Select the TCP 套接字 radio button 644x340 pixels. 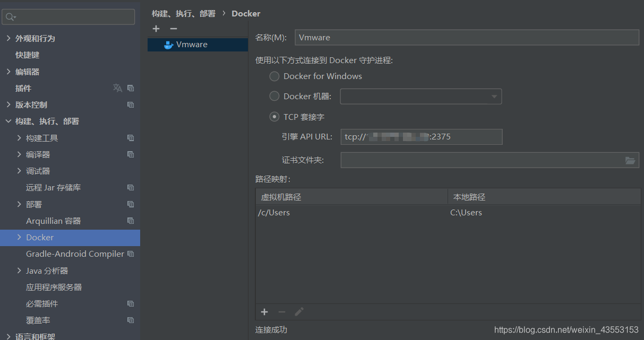point(274,117)
